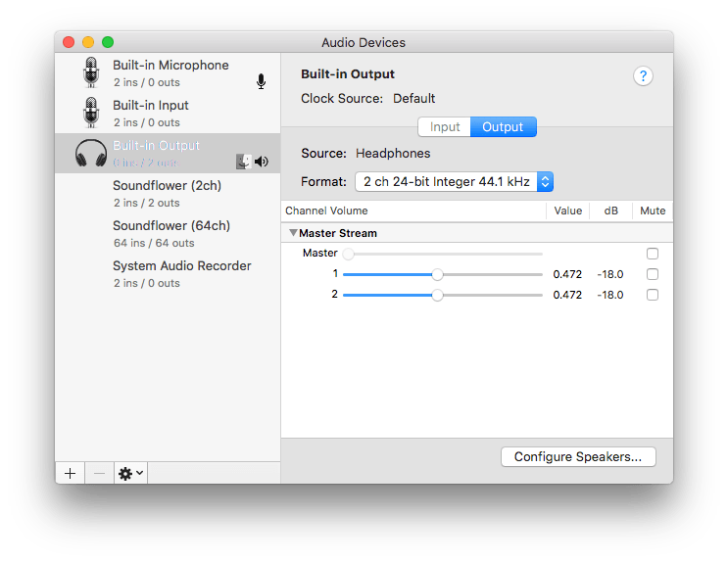Image resolution: width=728 pixels, height=562 pixels.
Task: Click the Value column header
Action: (568, 211)
